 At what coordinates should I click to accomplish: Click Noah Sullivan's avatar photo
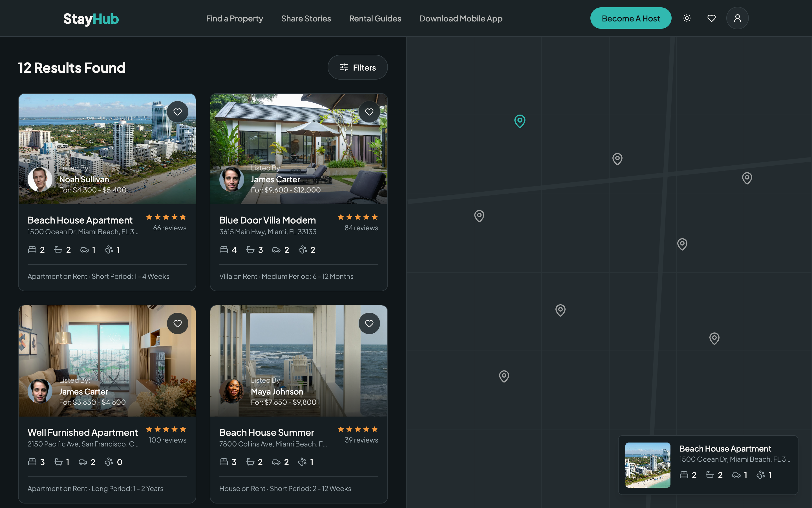(40, 179)
